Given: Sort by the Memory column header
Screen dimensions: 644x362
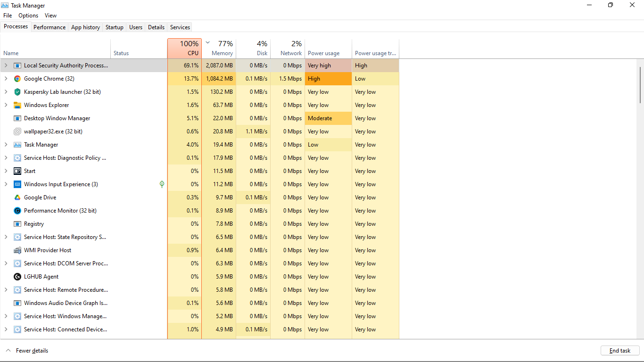Looking at the screenshot, I should (219, 49).
